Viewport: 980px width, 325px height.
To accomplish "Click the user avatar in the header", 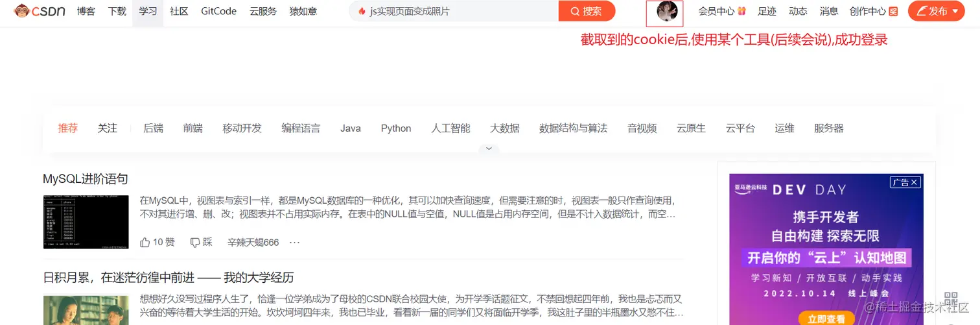I will click(667, 11).
